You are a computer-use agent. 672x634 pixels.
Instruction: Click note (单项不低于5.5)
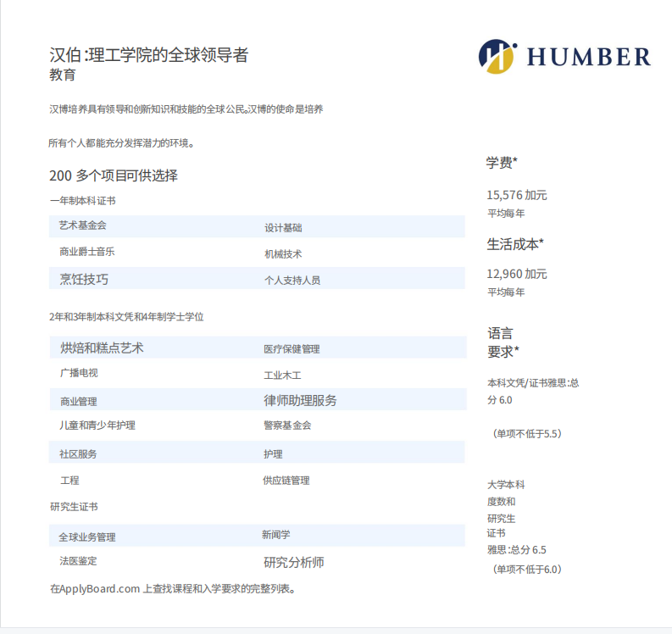click(527, 433)
